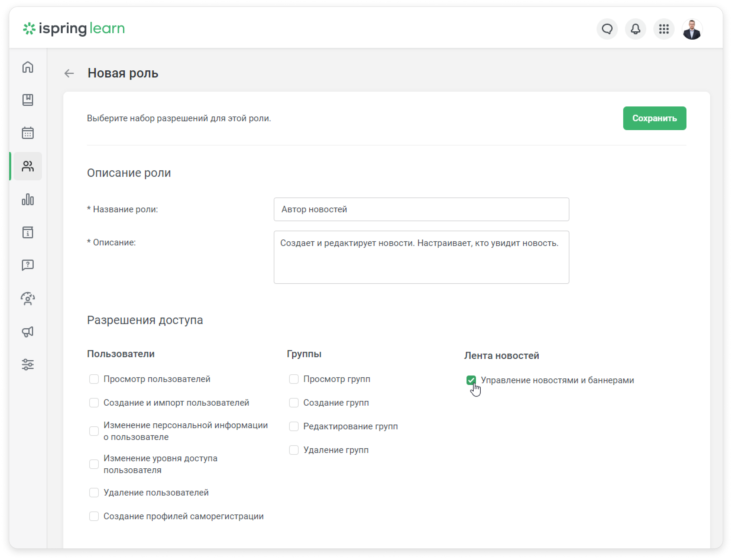Open the notifications bell
Viewport: 732px width, 560px height.
636,29
